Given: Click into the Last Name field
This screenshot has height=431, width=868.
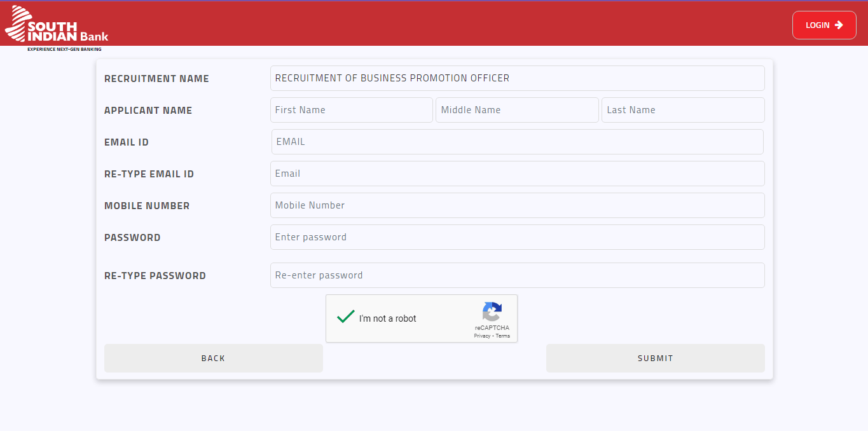Looking at the screenshot, I should (682, 110).
